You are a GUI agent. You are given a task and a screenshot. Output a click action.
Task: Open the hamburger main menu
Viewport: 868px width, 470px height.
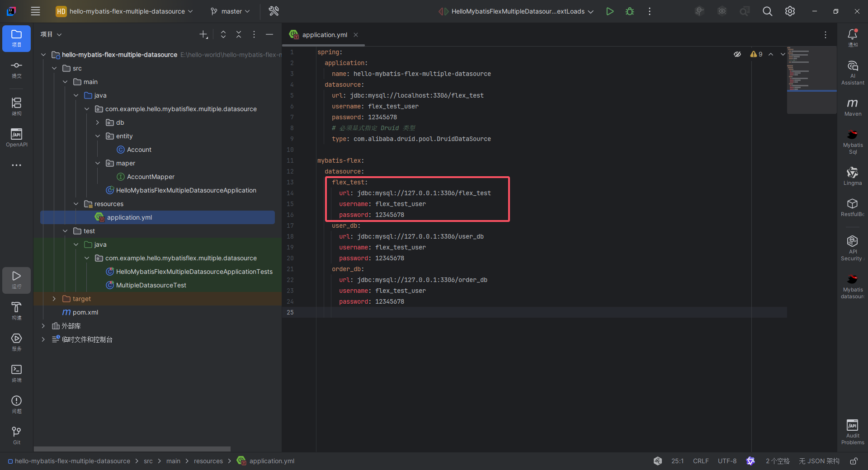point(35,11)
